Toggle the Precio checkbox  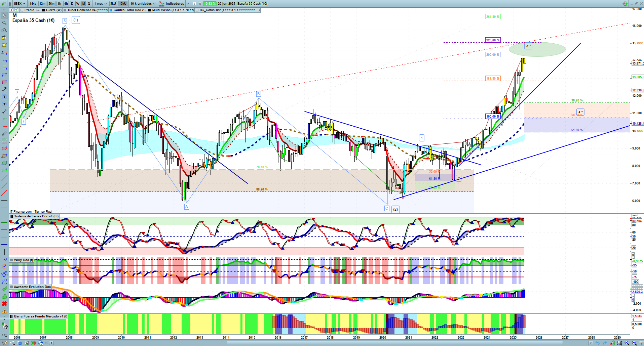(x=22, y=10)
